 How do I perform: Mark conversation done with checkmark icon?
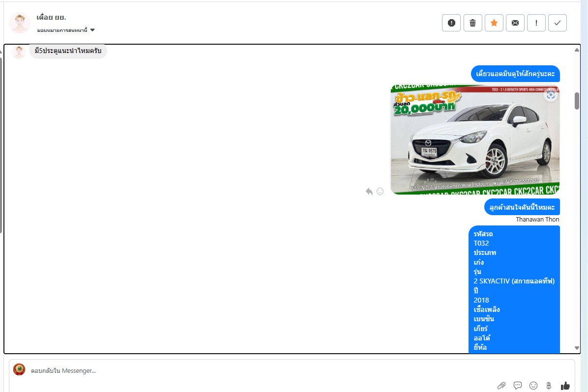(x=557, y=23)
